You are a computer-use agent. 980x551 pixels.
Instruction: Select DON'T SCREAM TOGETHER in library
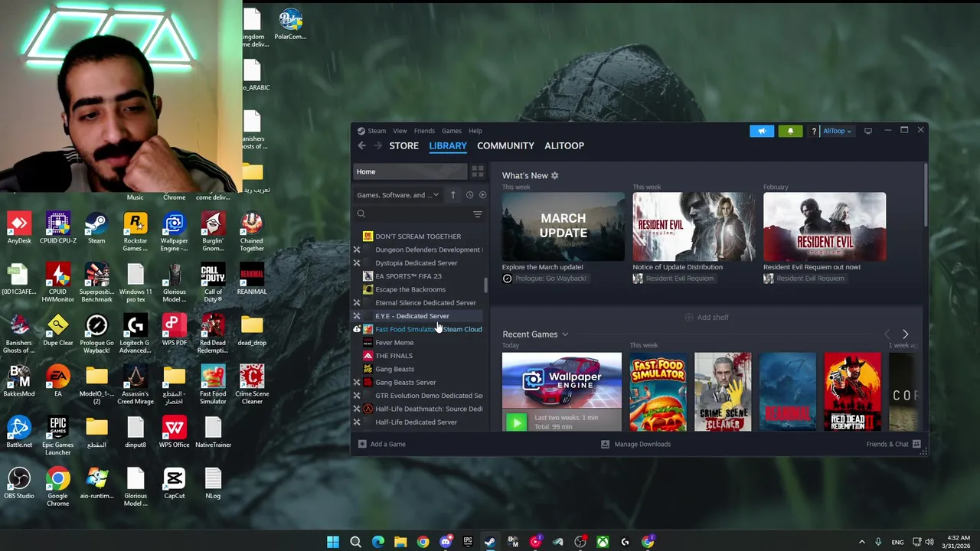[418, 236]
